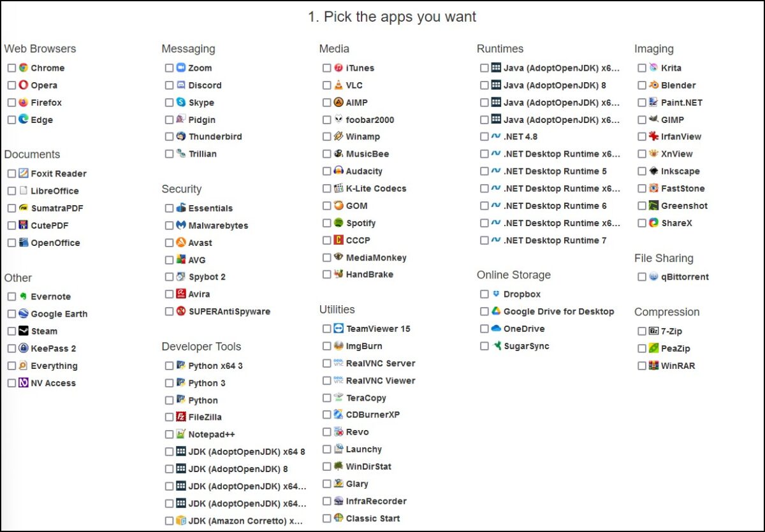Check the 7-Zip checkbox
This screenshot has height=532, width=765.
(x=642, y=331)
